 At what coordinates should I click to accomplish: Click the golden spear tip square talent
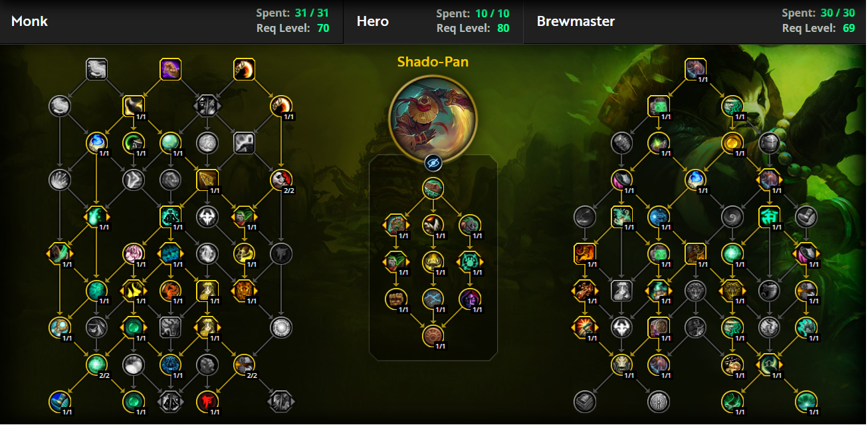pyautogui.click(x=207, y=180)
